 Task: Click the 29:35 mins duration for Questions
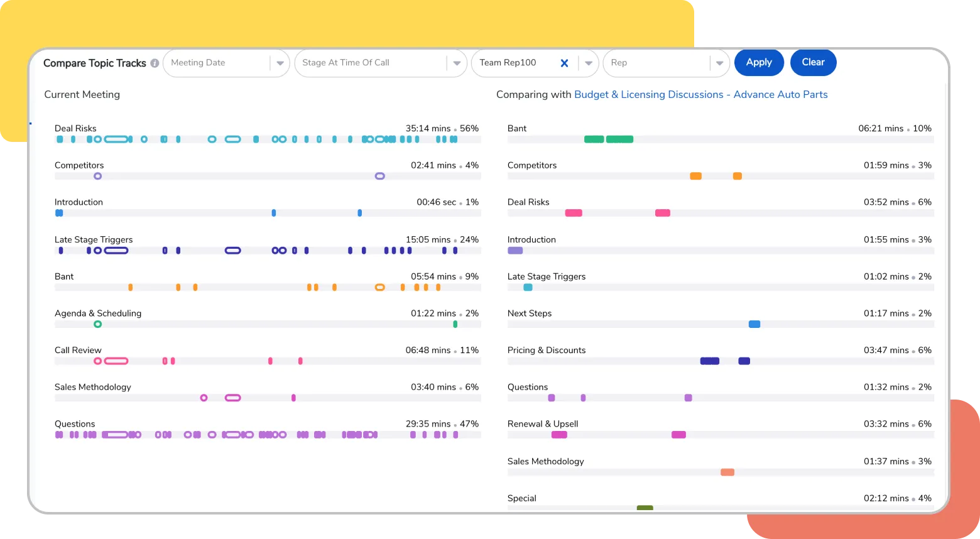[x=428, y=424]
